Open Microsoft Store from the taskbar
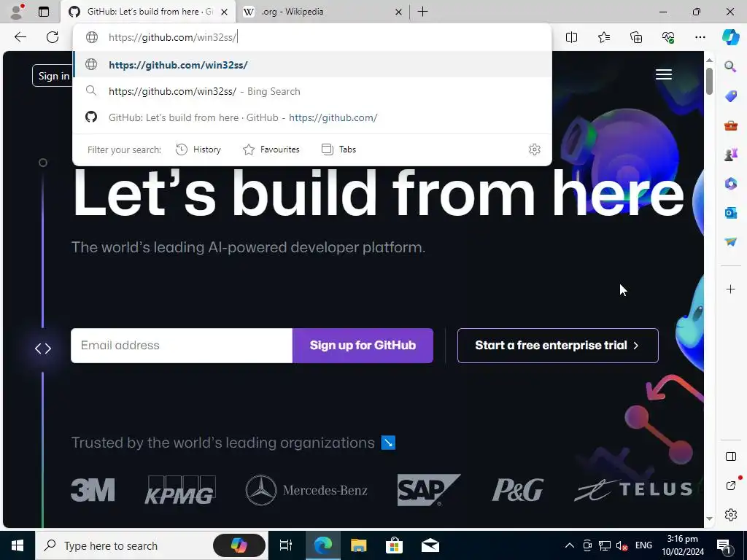The image size is (747, 560). click(x=394, y=545)
